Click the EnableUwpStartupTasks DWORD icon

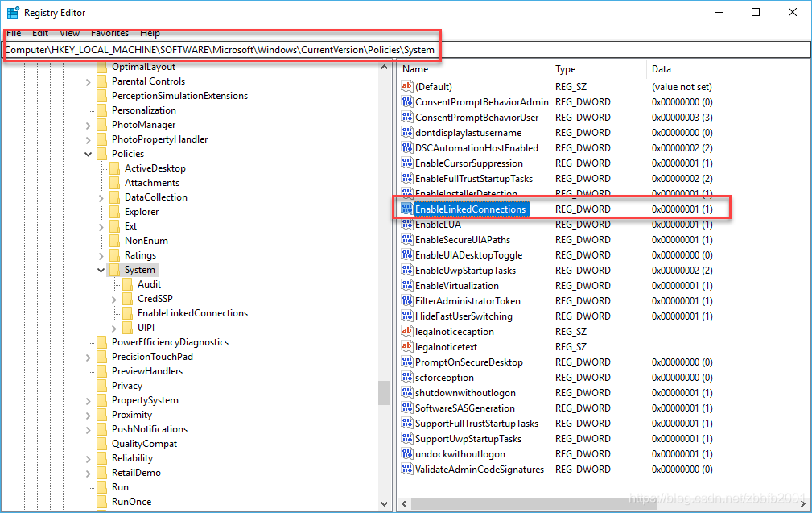[407, 270]
